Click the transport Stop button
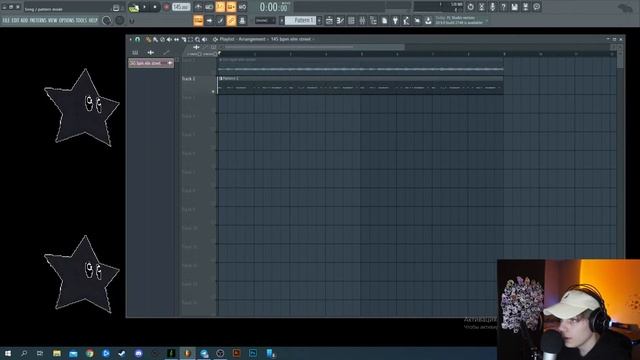This screenshot has width=640, height=360. (x=155, y=7)
